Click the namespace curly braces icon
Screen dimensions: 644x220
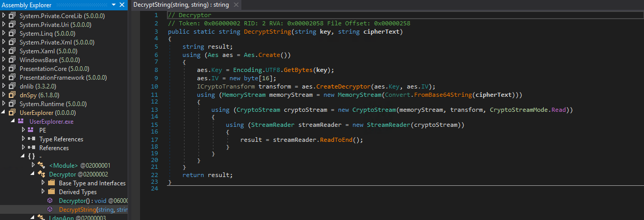[31, 156]
